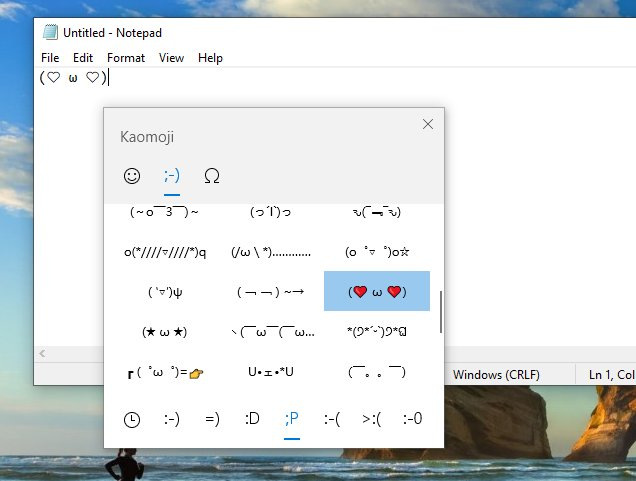Screen dimensions: 636x481
Task: Click the Notepad icon in title bar
Action: tap(50, 32)
